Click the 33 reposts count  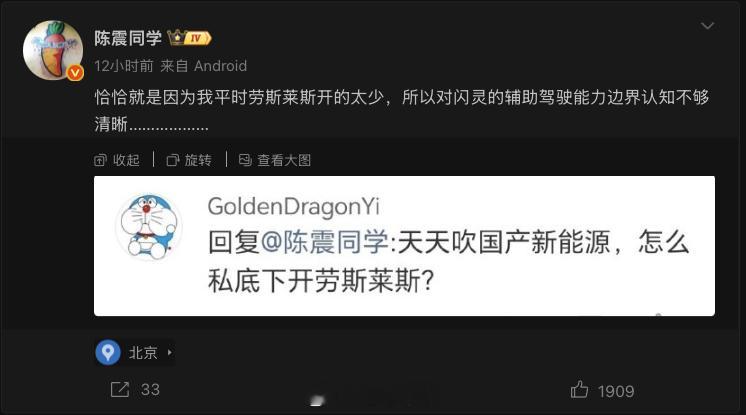tap(150, 390)
